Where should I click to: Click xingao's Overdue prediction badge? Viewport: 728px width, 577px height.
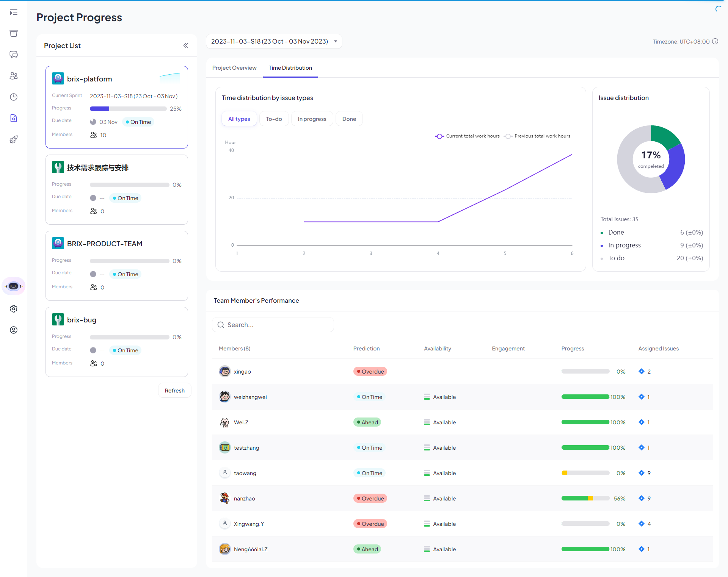(x=370, y=371)
